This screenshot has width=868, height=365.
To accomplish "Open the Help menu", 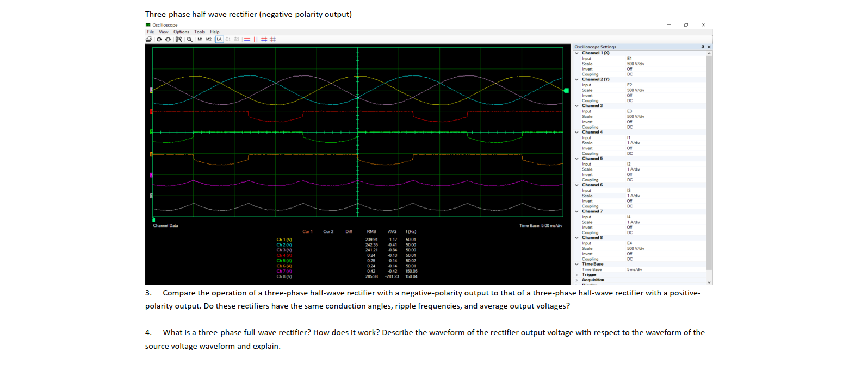I will click(215, 32).
